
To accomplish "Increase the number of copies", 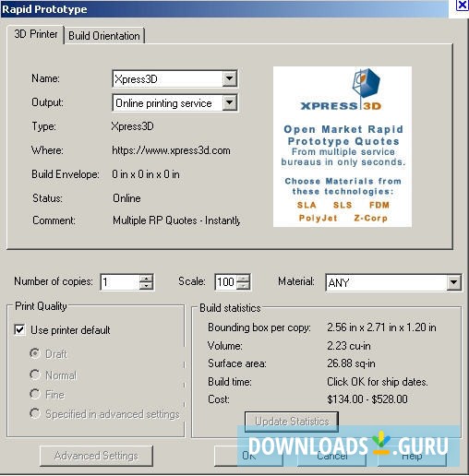I will 146,278.
